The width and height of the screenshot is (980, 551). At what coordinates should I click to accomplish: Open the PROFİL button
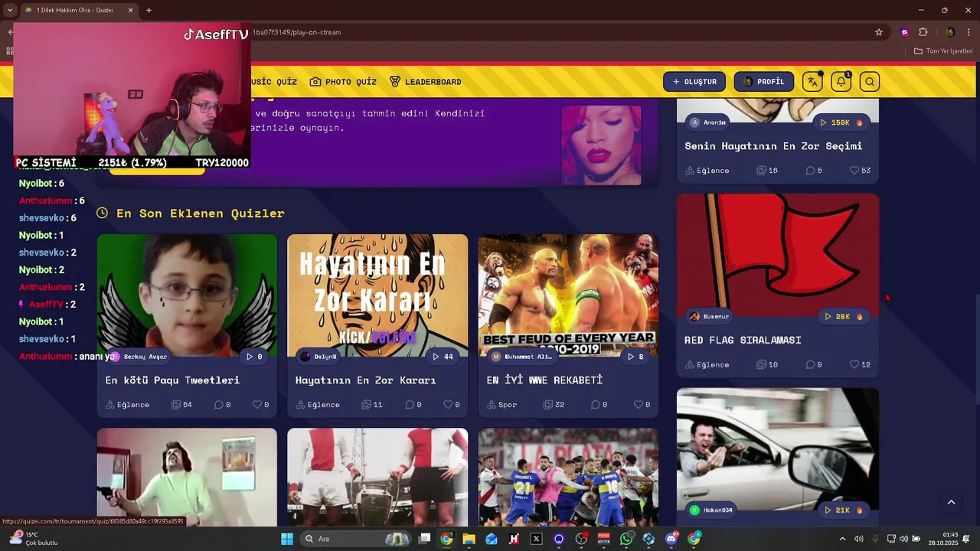click(x=764, y=82)
